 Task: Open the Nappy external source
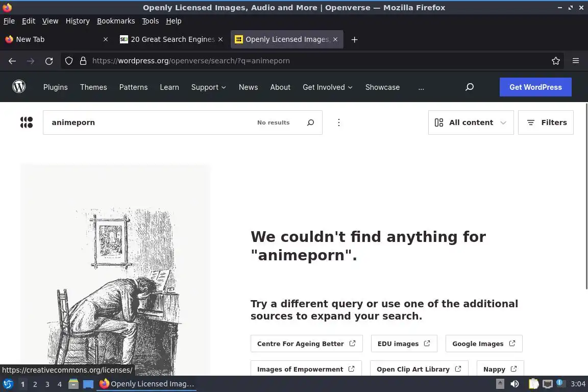(x=500, y=369)
